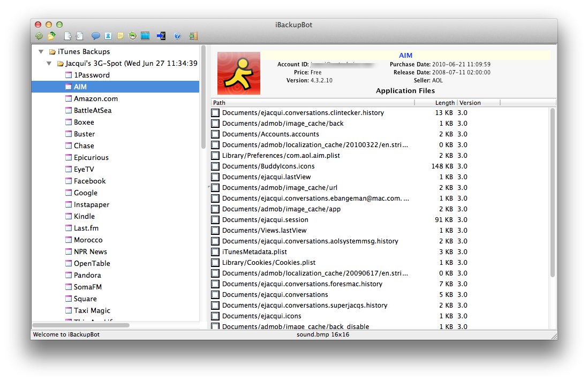Viewport: 588px width, 382px height.
Task: Select NPR News in the app list
Action: tap(91, 251)
